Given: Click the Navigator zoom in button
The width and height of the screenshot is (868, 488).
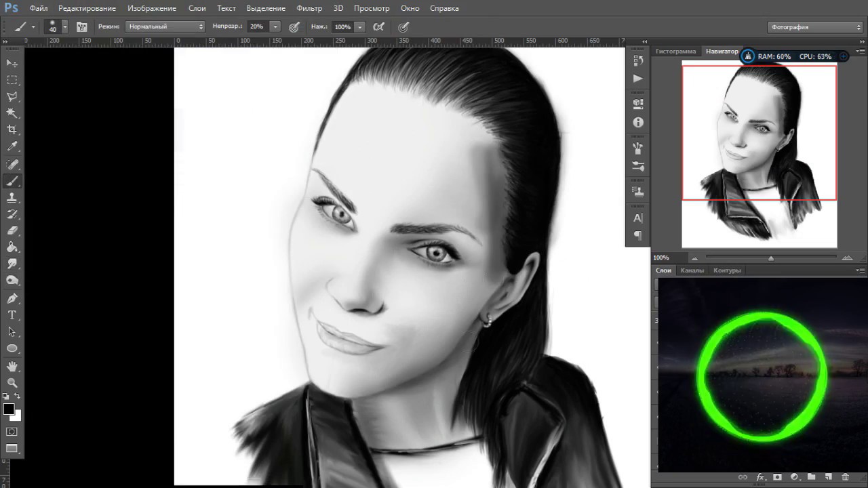Looking at the screenshot, I should coord(847,258).
